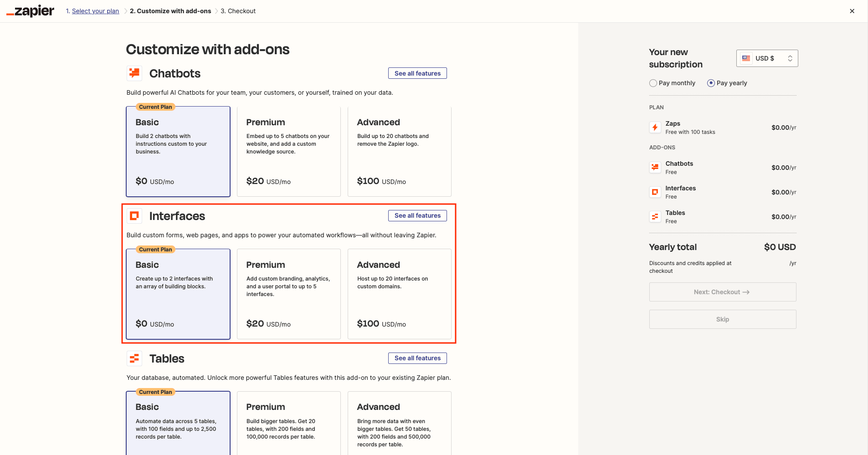Click the Tables icon in the subscription summary
This screenshot has width=868, height=455.
coord(655,216)
